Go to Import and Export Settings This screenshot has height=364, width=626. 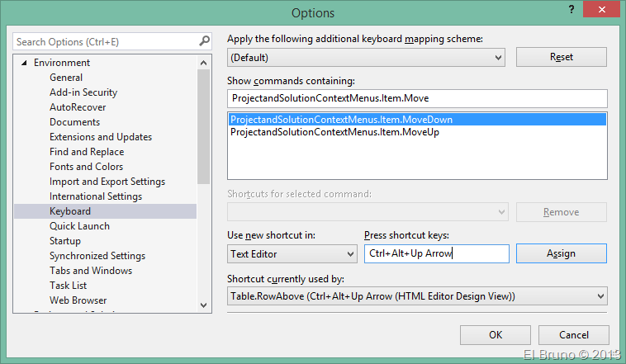pyautogui.click(x=107, y=182)
